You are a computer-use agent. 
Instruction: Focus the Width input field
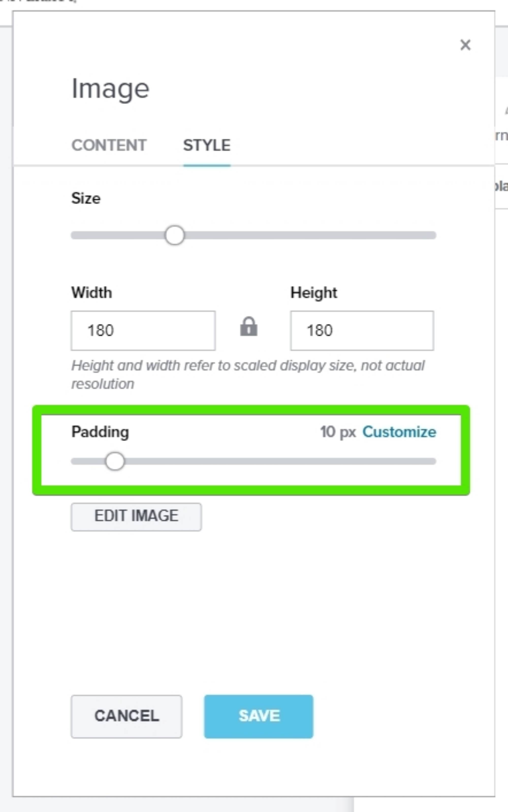pos(143,330)
